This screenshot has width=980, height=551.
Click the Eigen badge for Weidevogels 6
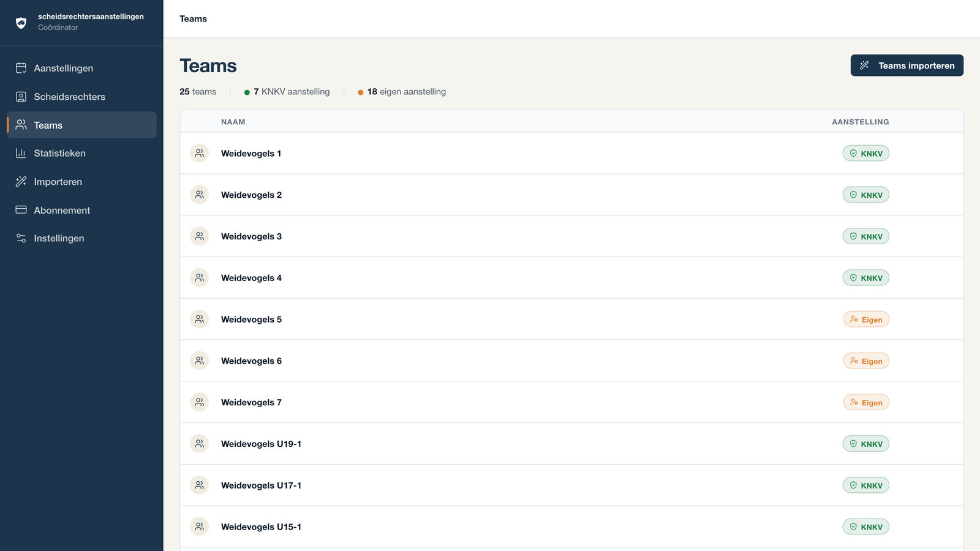866,361
